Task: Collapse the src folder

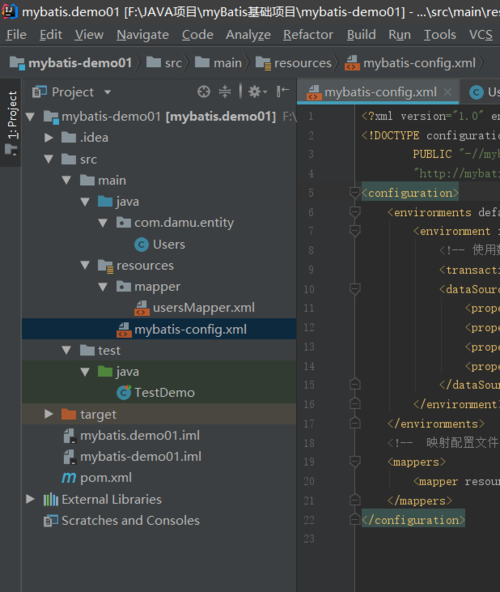Action: pyautogui.click(x=48, y=159)
